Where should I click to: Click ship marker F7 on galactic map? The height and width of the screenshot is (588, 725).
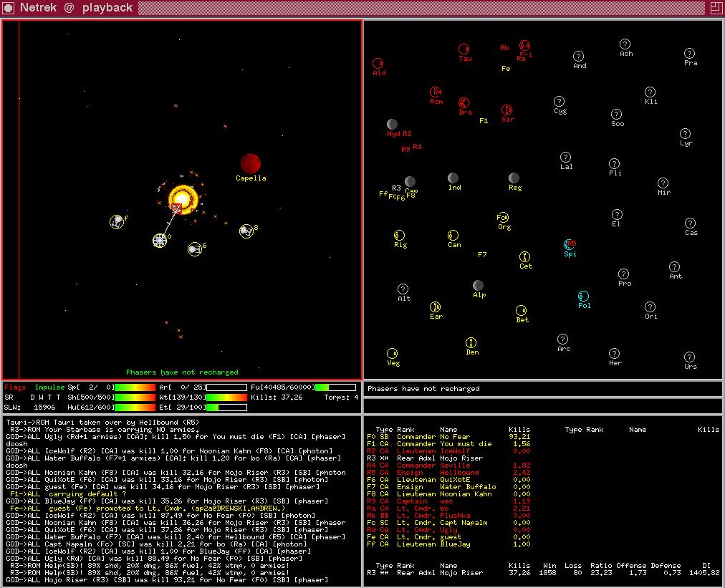[482, 255]
